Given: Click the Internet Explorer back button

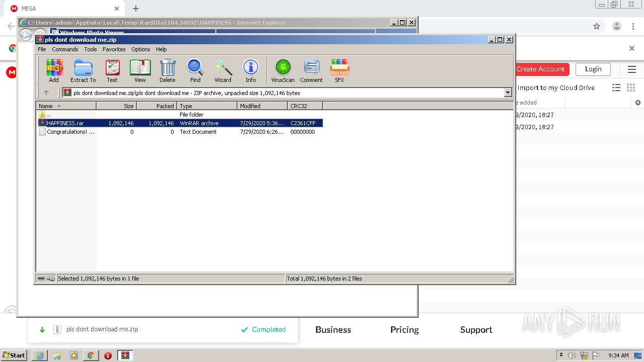Looking at the screenshot, I should 26,35.
